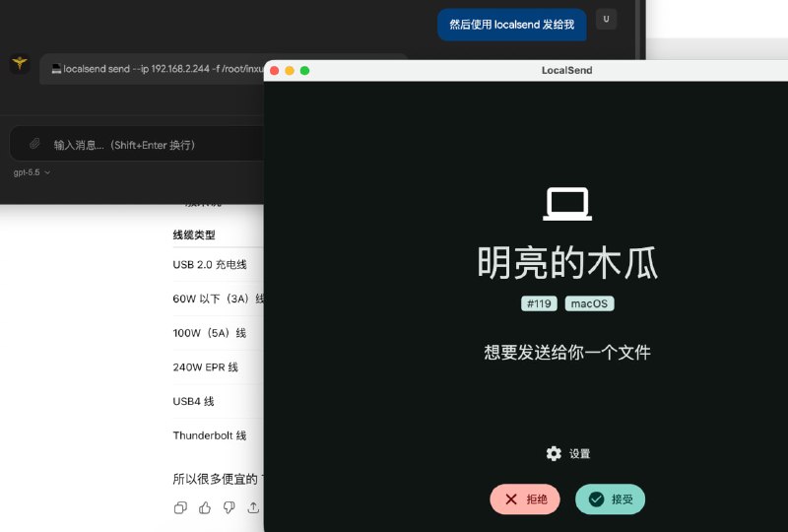This screenshot has height=532, width=788.
Task: Click the attachment paperclip in chat input
Action: click(34, 144)
